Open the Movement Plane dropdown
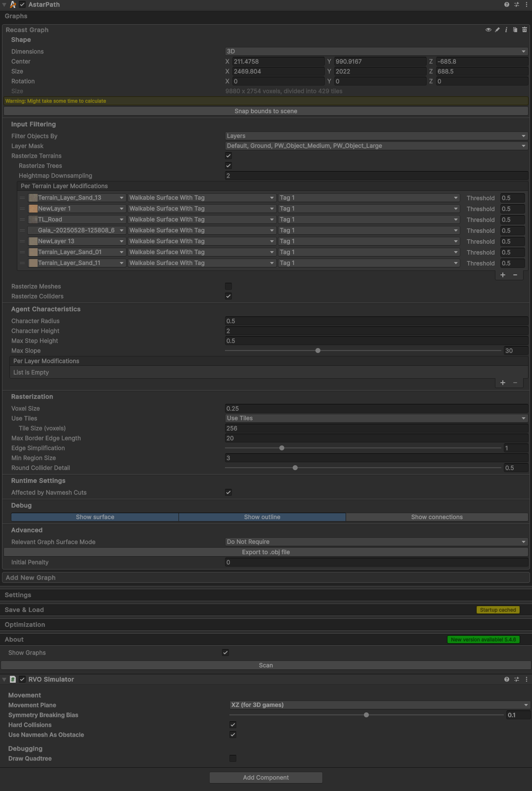This screenshot has width=532, height=791. [379, 705]
